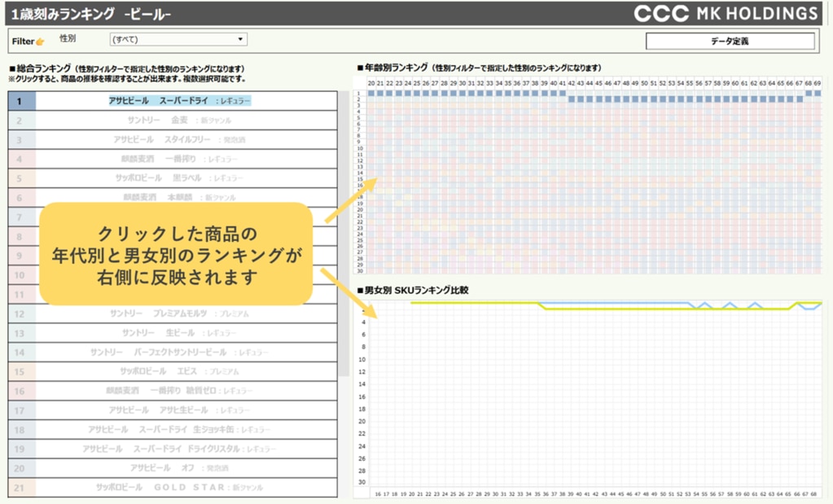Click the rank-1 blue square under age 20
833x504 pixels.
(x=371, y=93)
